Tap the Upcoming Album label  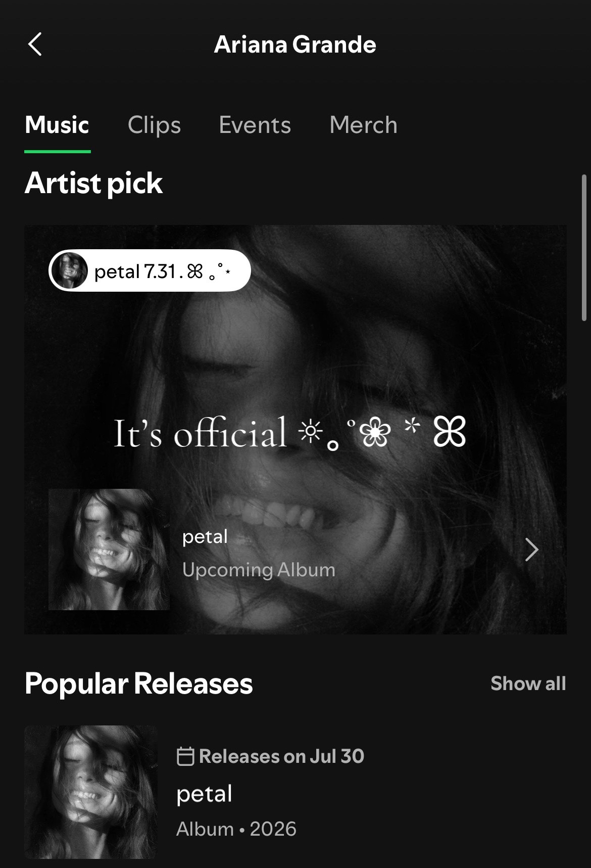(x=259, y=570)
